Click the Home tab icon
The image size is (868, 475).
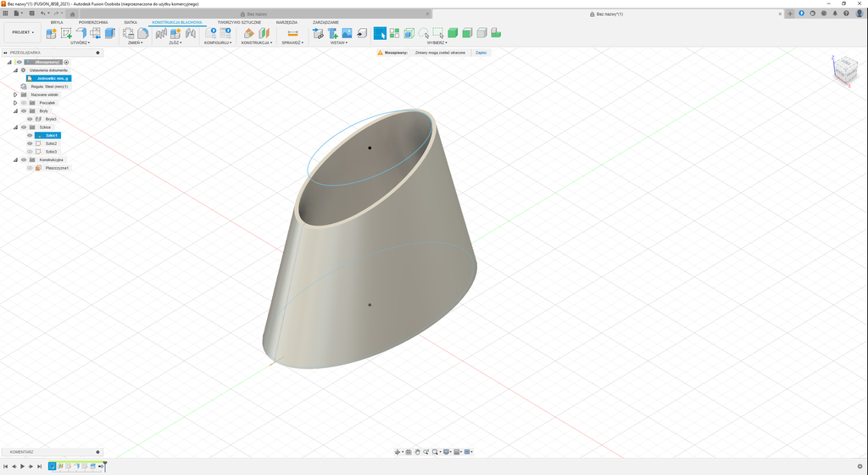(x=73, y=14)
